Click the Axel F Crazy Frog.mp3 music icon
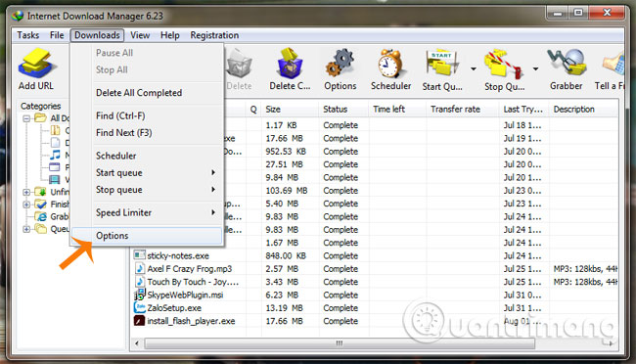Screen dimensions: 636x364 pos(140,268)
